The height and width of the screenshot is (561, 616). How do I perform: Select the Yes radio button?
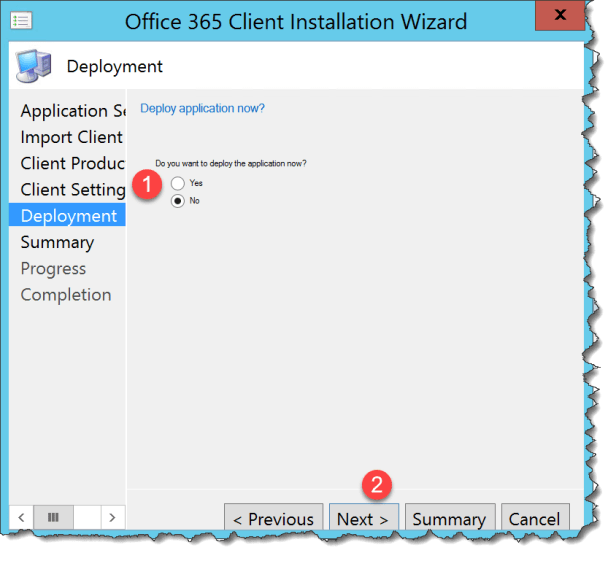pyautogui.click(x=178, y=183)
